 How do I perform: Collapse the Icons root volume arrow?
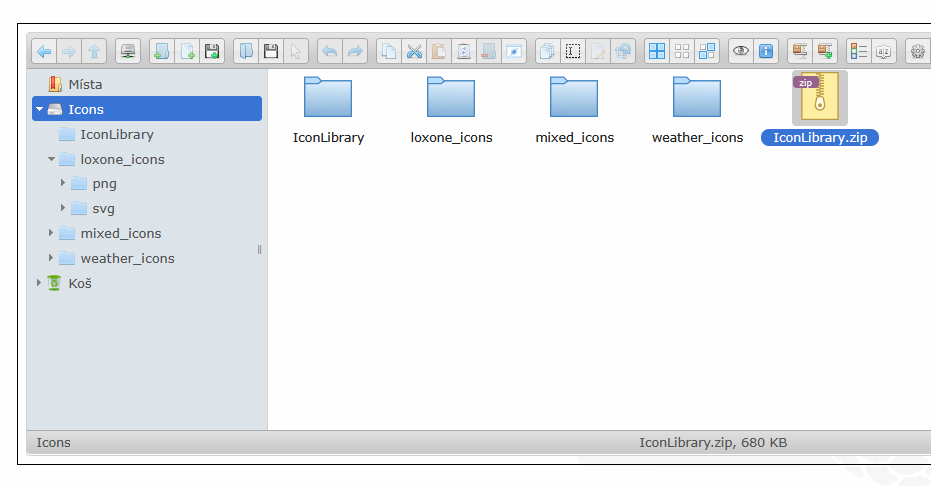tap(40, 109)
